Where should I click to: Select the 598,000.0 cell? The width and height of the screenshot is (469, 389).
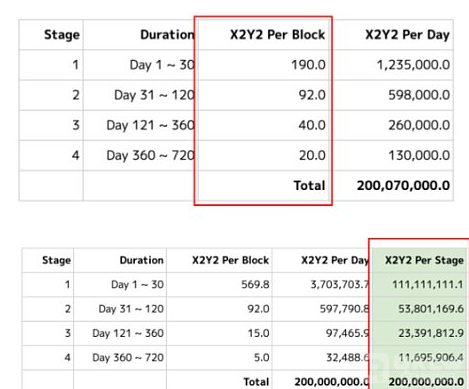click(393, 95)
